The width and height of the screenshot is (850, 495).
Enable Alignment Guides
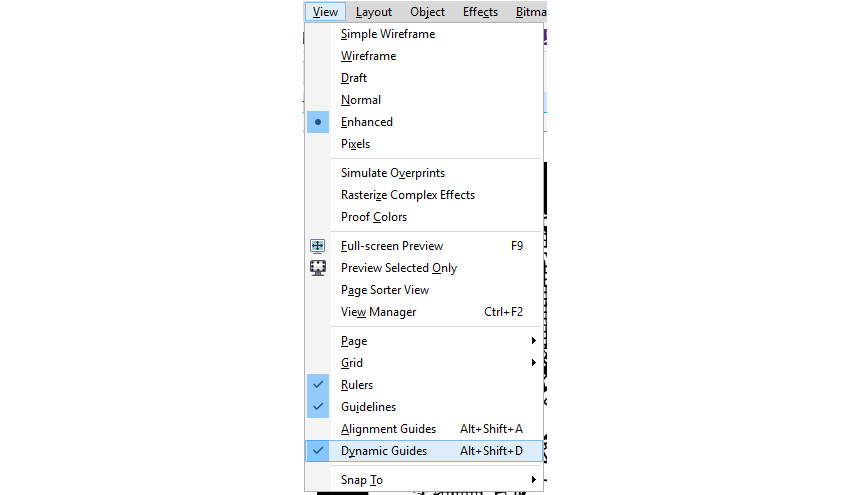tap(388, 429)
